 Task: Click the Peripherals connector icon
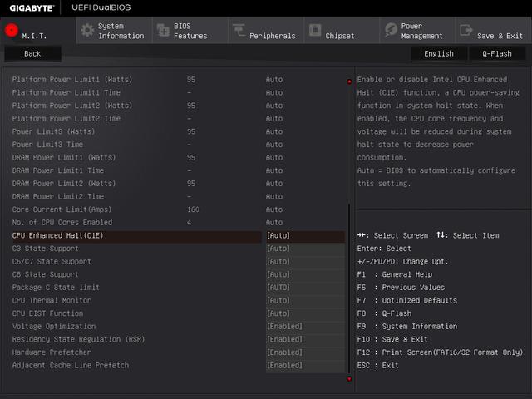(x=239, y=31)
